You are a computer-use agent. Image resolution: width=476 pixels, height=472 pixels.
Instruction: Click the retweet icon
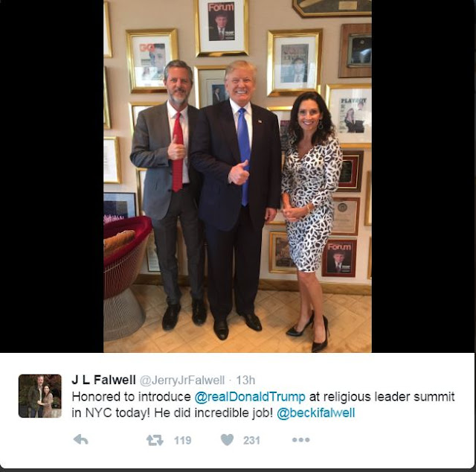155,440
